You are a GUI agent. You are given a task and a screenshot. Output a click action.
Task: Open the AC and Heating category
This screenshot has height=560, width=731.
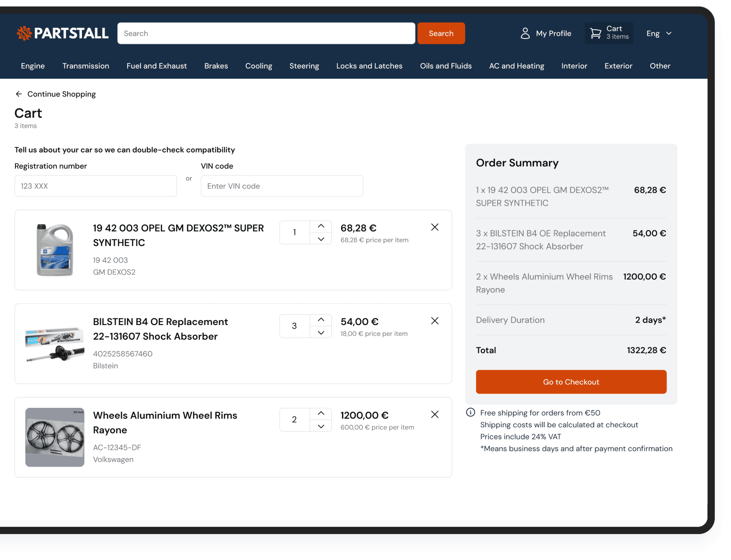click(x=517, y=66)
